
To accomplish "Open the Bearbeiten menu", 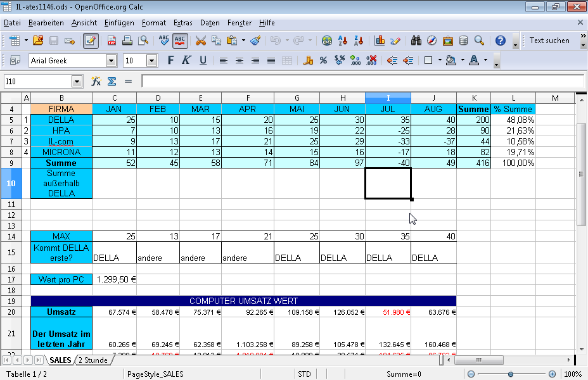I will point(46,23).
